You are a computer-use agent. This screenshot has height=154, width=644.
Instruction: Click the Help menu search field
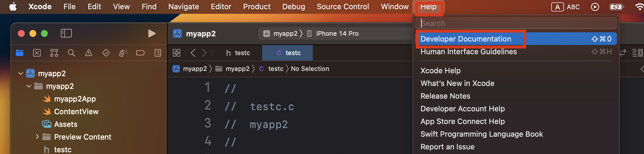(516, 23)
